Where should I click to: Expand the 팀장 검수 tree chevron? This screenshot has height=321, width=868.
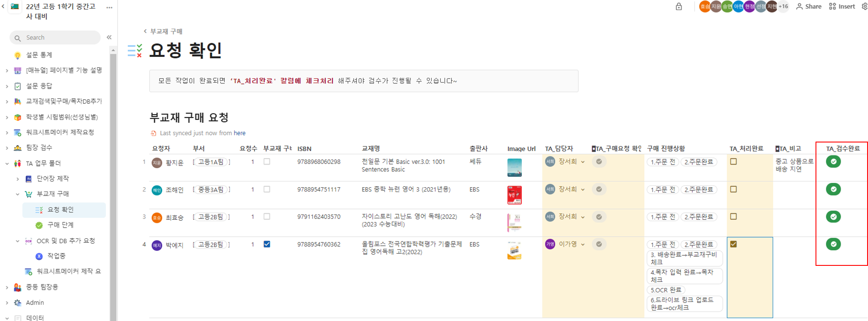7,148
